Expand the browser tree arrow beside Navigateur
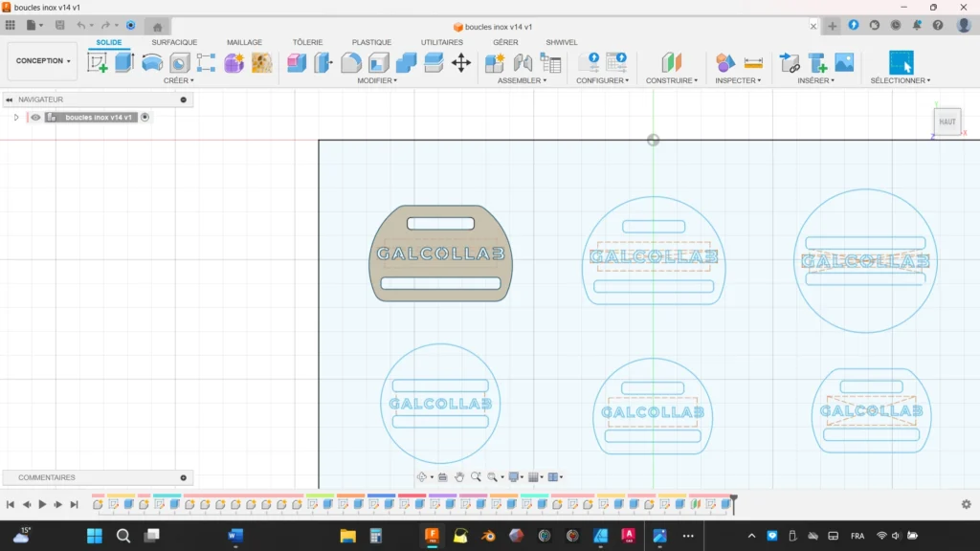 tap(15, 117)
